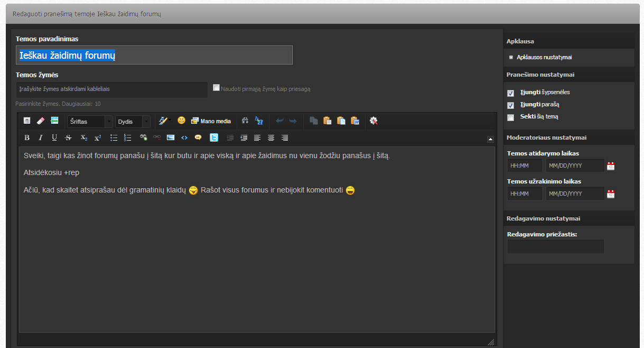Viewport: 644px width, 348px height.
Task: Toggle the Įjungti šypsenėles checkbox
Action: coord(510,93)
